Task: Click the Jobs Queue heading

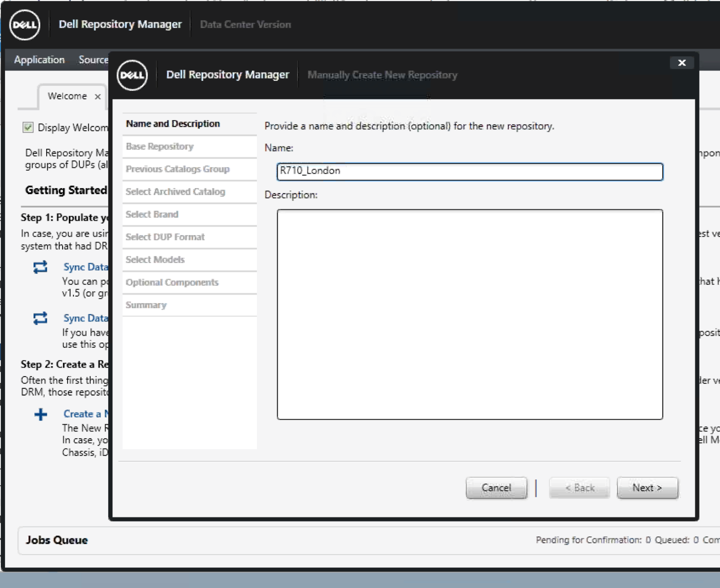Action: coord(57,540)
